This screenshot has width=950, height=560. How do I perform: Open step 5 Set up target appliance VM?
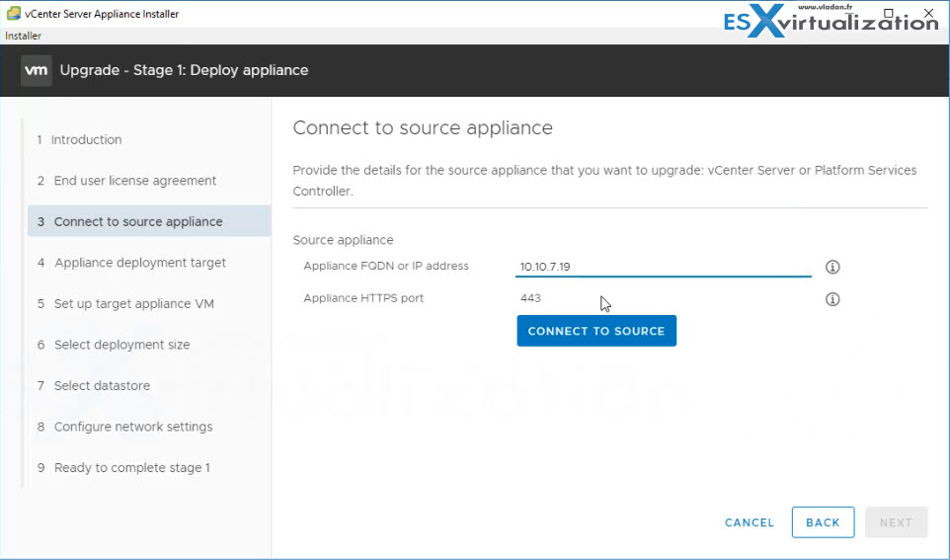(133, 304)
